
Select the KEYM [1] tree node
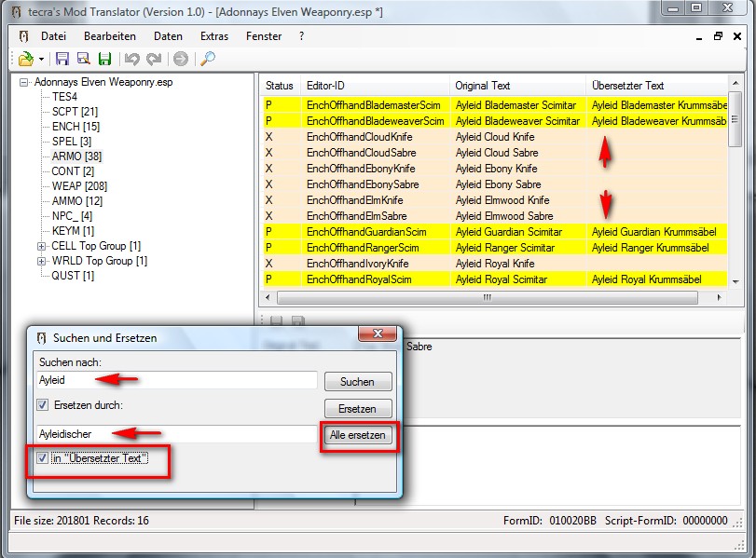pos(73,231)
